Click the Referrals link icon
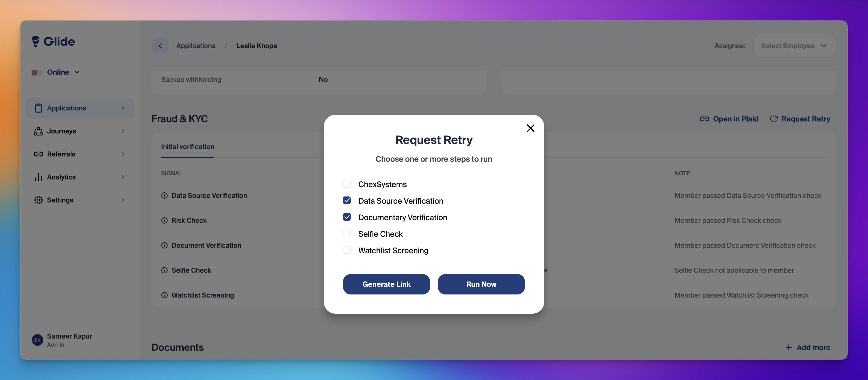868x380 pixels. pyautogui.click(x=38, y=154)
